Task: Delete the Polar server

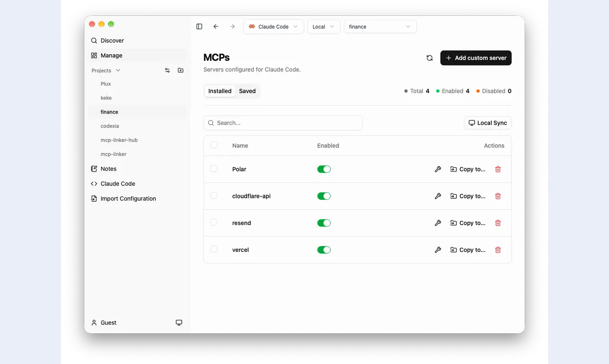Action: [498, 169]
